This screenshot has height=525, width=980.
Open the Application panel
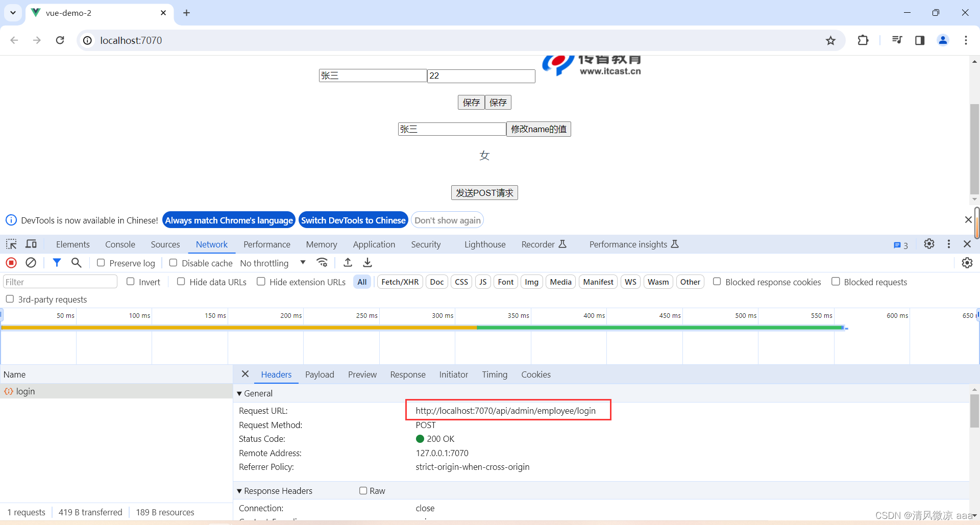click(x=374, y=244)
